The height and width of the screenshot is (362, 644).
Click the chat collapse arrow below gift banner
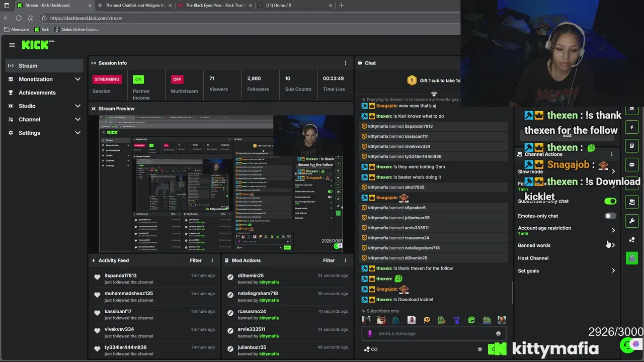(434, 94)
